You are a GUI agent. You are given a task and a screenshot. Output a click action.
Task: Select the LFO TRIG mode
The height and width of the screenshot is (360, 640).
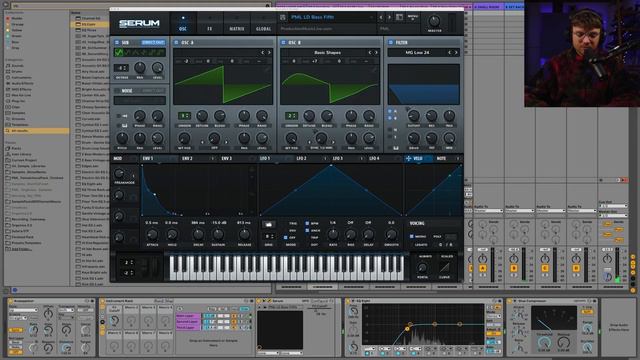(293, 224)
